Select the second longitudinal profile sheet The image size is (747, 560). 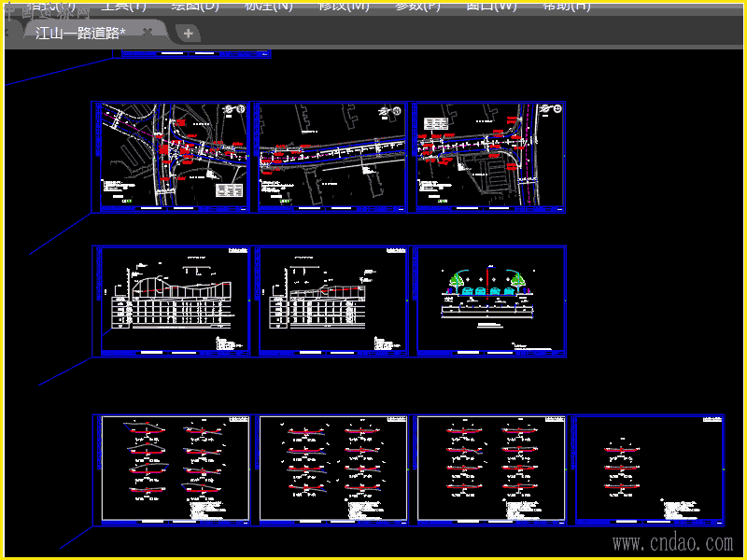click(329, 301)
